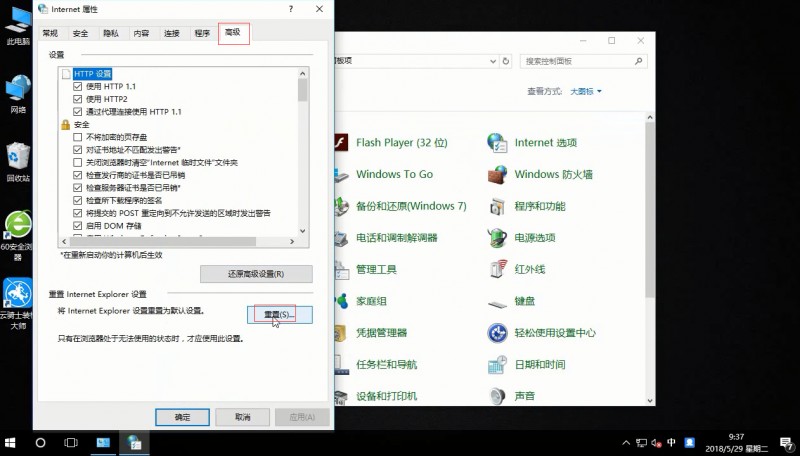Open Internet 选项 globe icon
The width and height of the screenshot is (800, 456).
[497, 143]
